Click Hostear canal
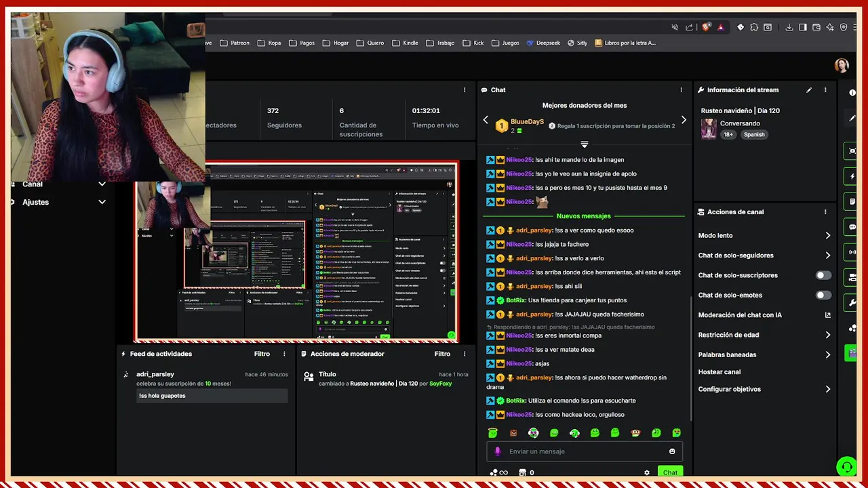Viewport: 868px width, 488px height. click(719, 372)
